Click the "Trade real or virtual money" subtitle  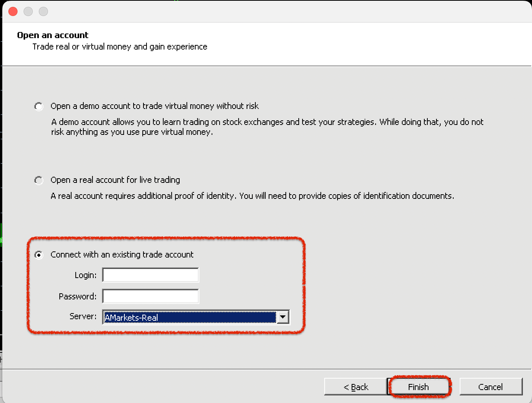coord(120,46)
